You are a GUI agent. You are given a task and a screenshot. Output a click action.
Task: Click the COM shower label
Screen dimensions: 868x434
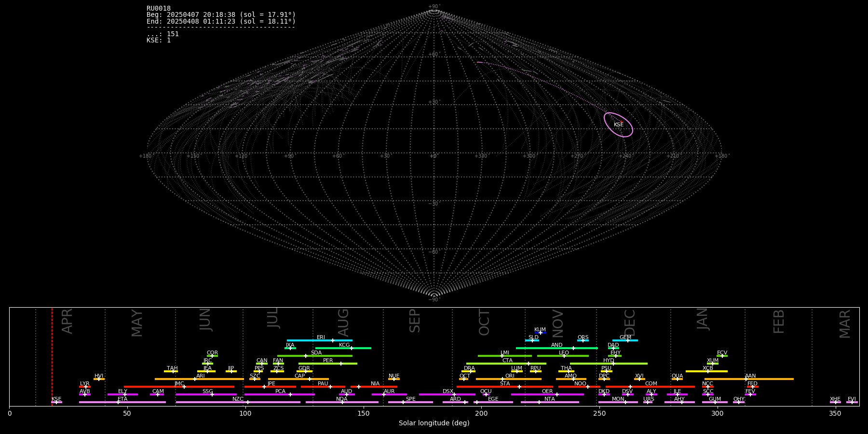(x=651, y=384)
